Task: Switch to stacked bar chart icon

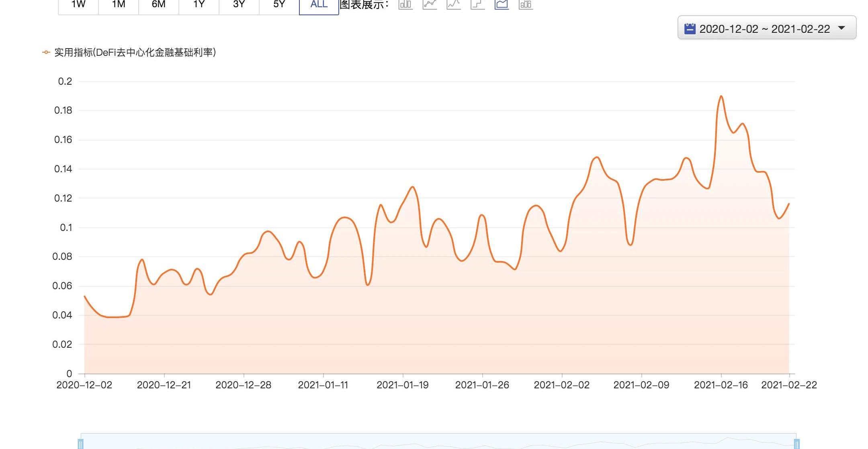Action: [526, 4]
